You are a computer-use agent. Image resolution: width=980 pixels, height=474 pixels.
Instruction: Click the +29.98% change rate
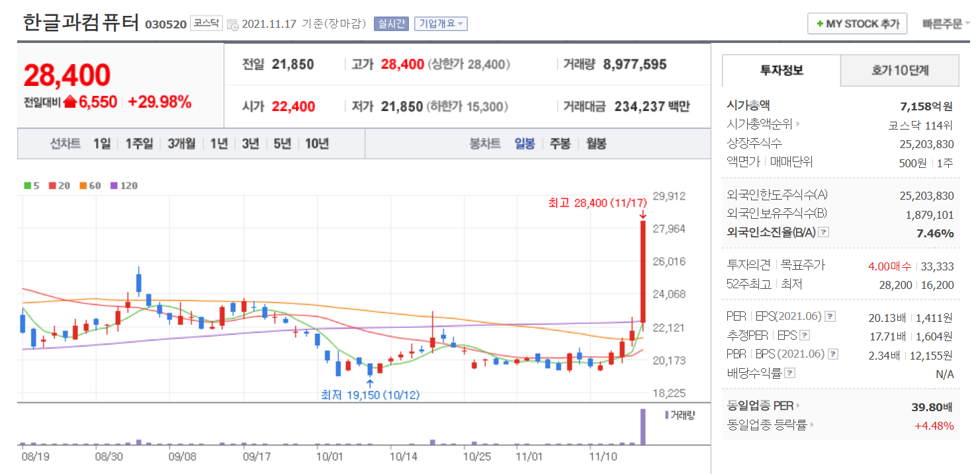(159, 102)
